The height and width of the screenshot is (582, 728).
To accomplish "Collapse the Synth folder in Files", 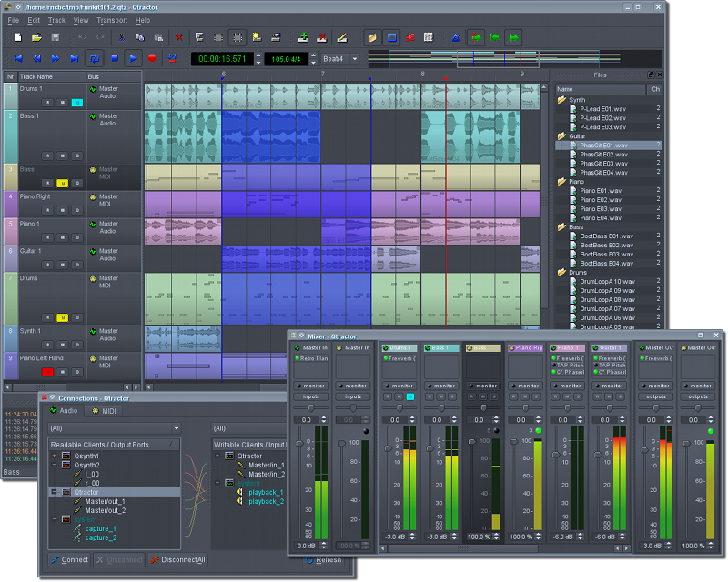I will point(561,100).
